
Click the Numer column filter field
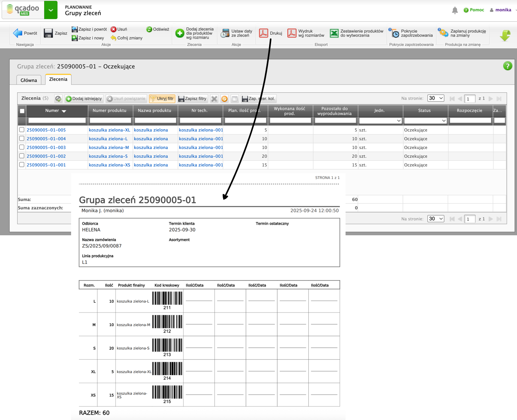coord(57,120)
